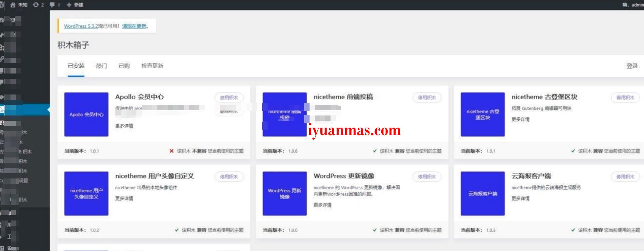The image size is (644, 251).
Task: Click the compatibility checkmark on 古登堡区块 card
Action: (573, 151)
